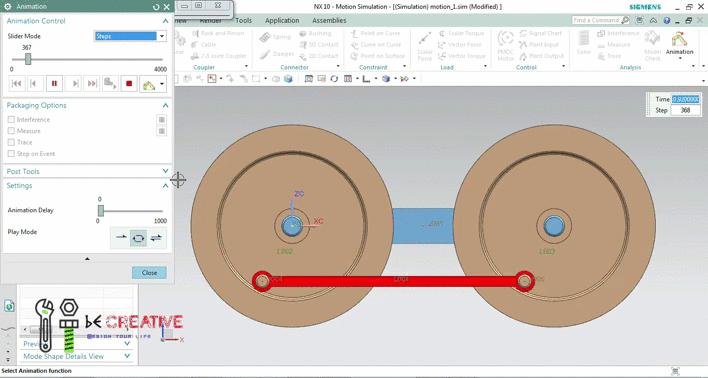Click the WCS orientation icon in toolbar
This screenshot has width=708, height=378.
(366, 79)
